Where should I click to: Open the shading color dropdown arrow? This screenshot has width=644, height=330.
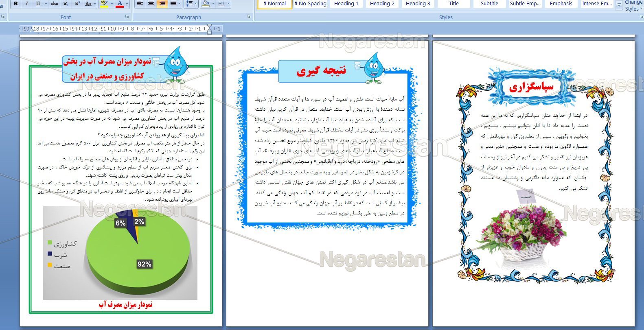click(213, 4)
